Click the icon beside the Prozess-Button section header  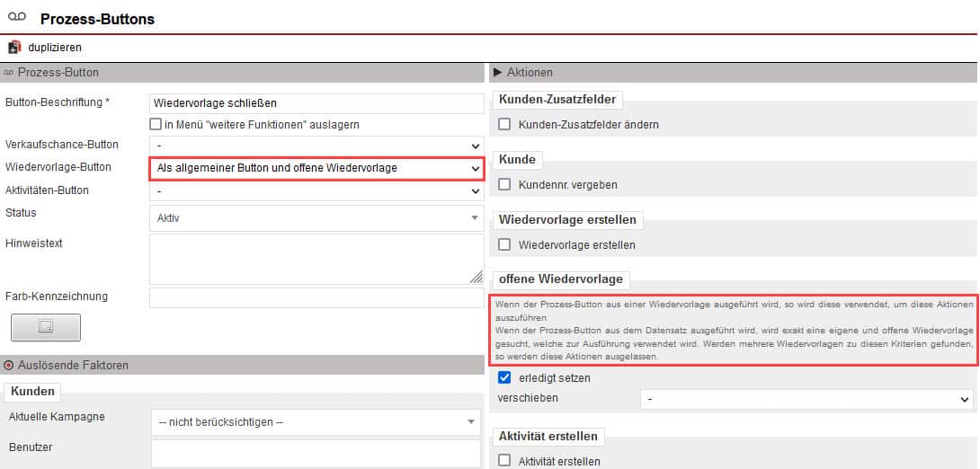[9, 73]
